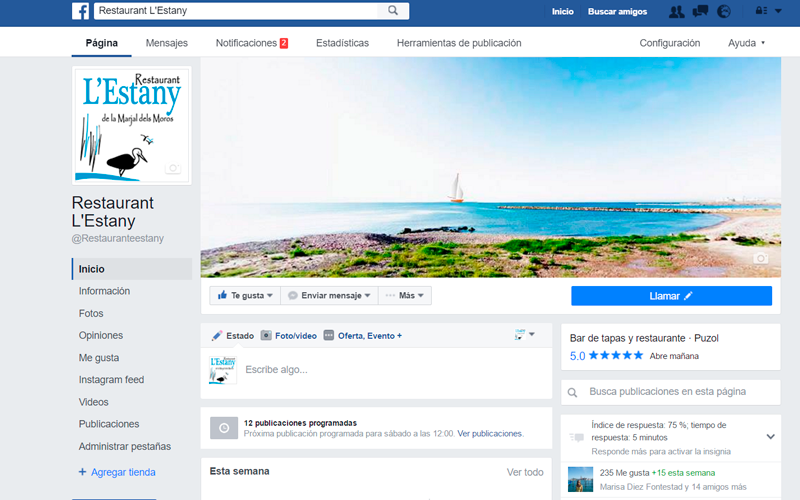Click the L'Estany profile picture
Screen dimensions: 800x500
132,126
